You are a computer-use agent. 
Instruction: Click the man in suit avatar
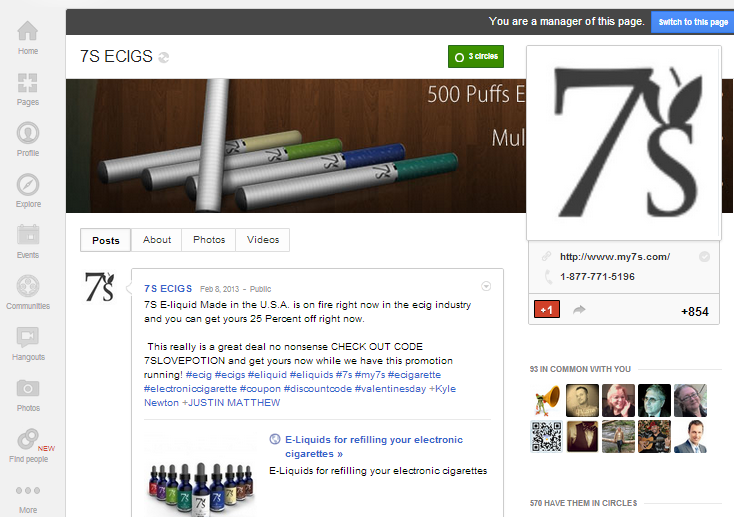pyautogui.click(x=690, y=436)
